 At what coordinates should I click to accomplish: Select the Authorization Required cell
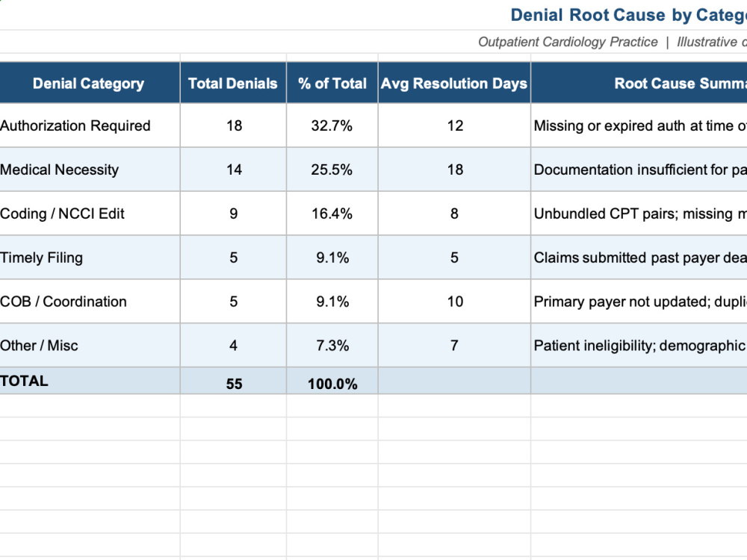point(90,125)
